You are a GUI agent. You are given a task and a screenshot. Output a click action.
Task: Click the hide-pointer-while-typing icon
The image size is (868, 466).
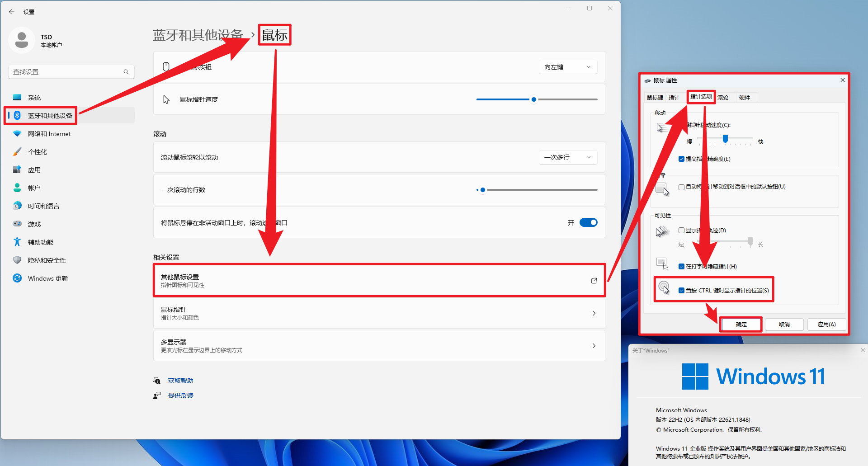[x=662, y=264]
